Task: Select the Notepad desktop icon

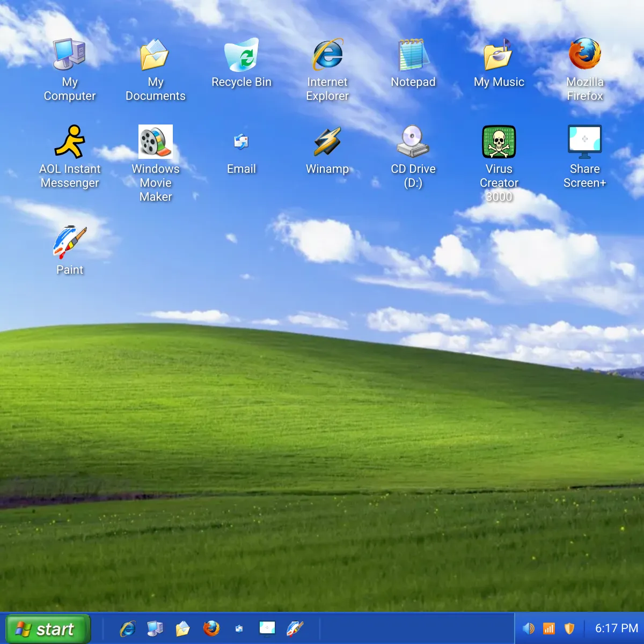Action: click(x=413, y=55)
